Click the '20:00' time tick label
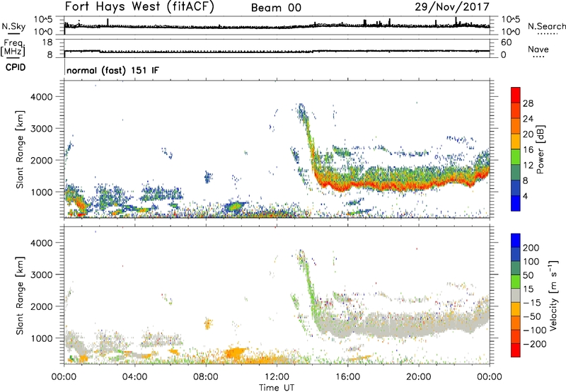This screenshot has width=566, height=392. pyautogui.click(x=418, y=377)
